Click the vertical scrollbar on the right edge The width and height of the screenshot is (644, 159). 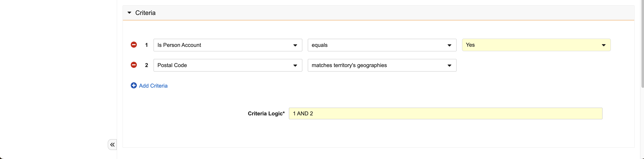coord(642,45)
